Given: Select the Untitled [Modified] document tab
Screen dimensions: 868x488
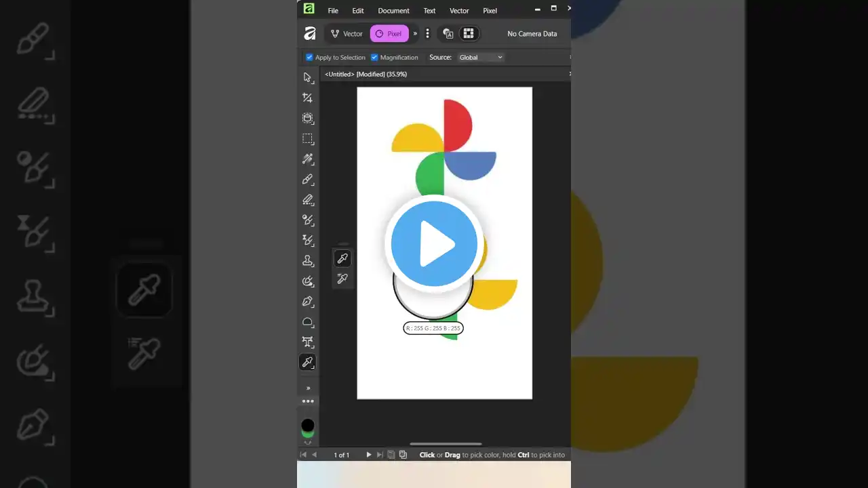Looking at the screenshot, I should point(366,74).
